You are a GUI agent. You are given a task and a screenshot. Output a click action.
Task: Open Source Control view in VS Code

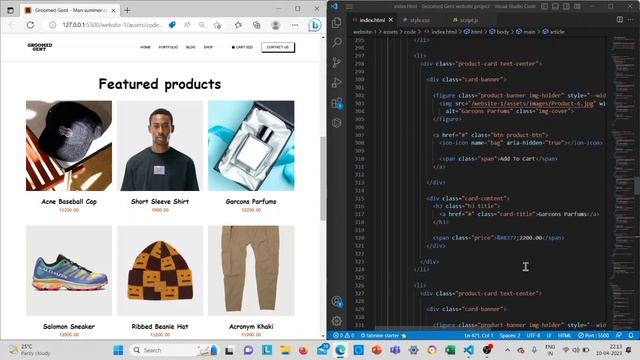[x=337, y=62]
